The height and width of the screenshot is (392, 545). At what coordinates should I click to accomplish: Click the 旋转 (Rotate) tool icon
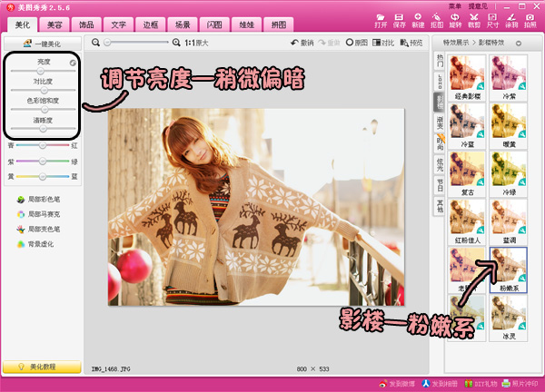pos(455,20)
